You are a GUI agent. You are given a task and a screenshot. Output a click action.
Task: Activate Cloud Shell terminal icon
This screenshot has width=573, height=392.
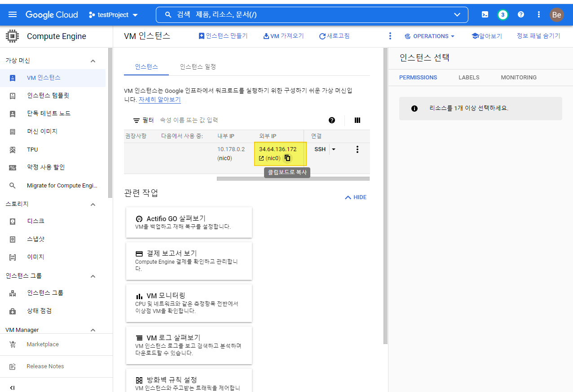[x=485, y=15]
